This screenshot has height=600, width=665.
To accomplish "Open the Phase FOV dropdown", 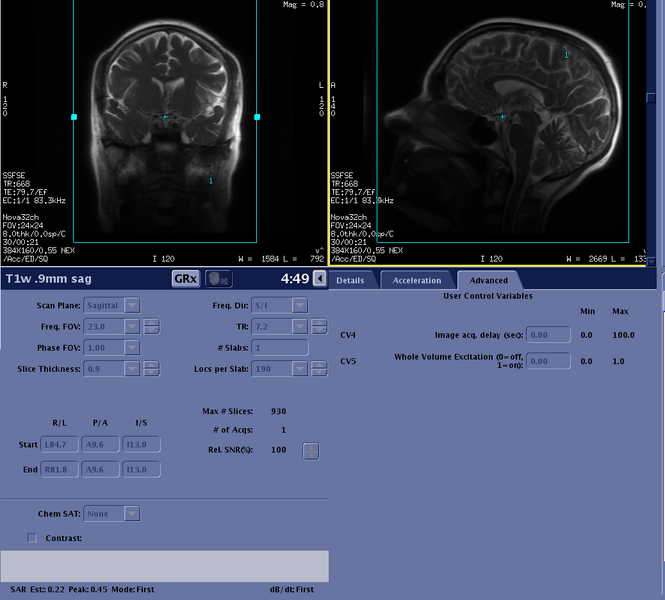I will coord(132,348).
